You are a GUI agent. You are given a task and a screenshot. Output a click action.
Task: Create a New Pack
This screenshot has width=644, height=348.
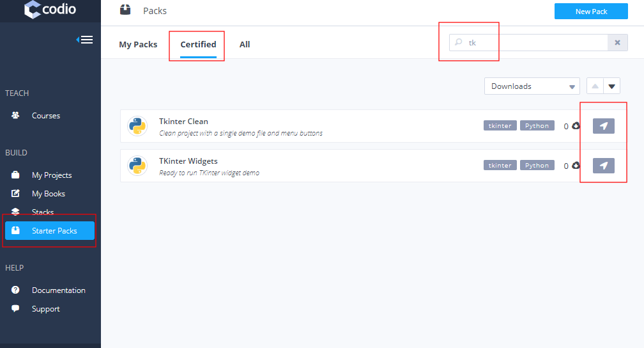pyautogui.click(x=591, y=12)
